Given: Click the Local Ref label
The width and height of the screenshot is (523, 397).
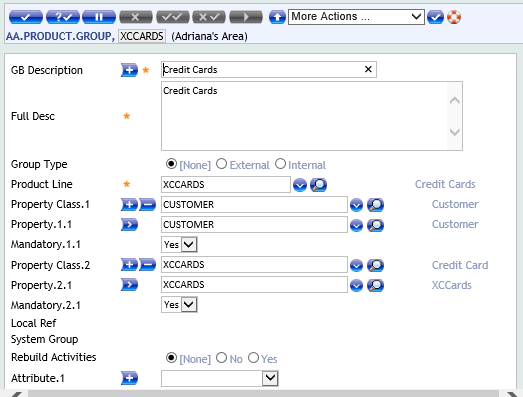Looking at the screenshot, I should (33, 323).
